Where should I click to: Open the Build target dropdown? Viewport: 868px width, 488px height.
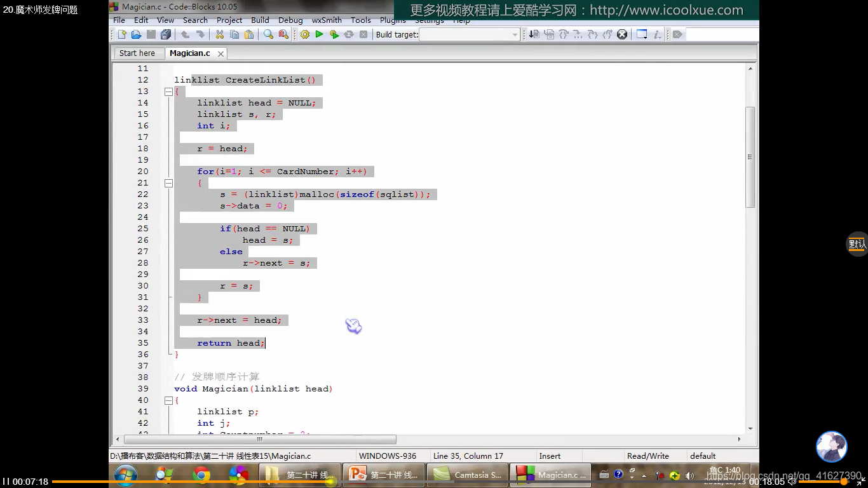pos(470,34)
